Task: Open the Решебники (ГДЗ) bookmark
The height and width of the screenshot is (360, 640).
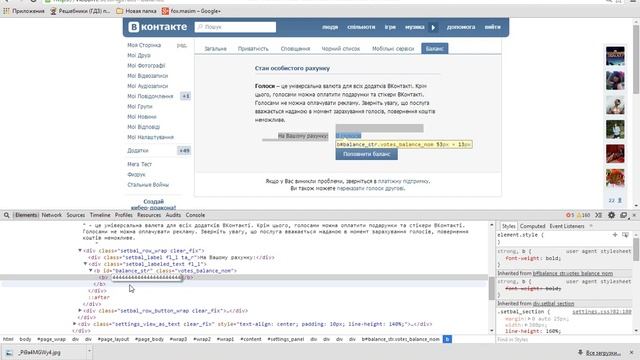Action: tap(80, 11)
